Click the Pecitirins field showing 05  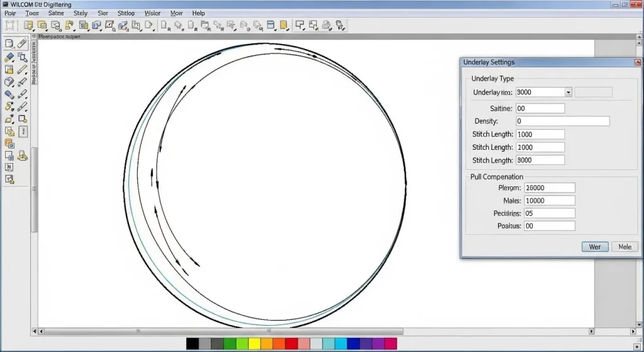click(x=550, y=213)
